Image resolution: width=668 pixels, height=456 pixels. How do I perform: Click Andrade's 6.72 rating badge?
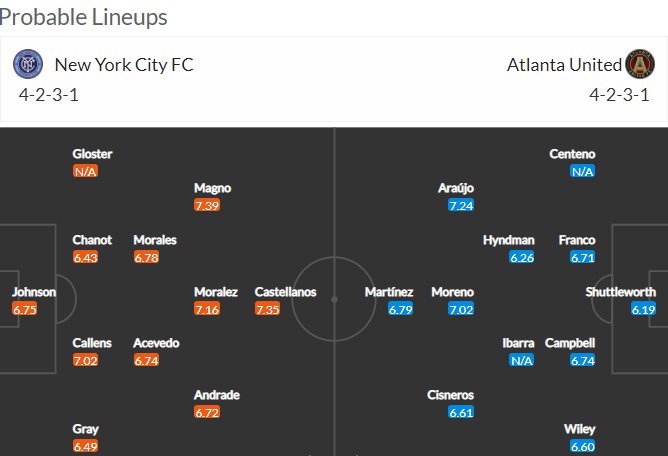coord(207,412)
